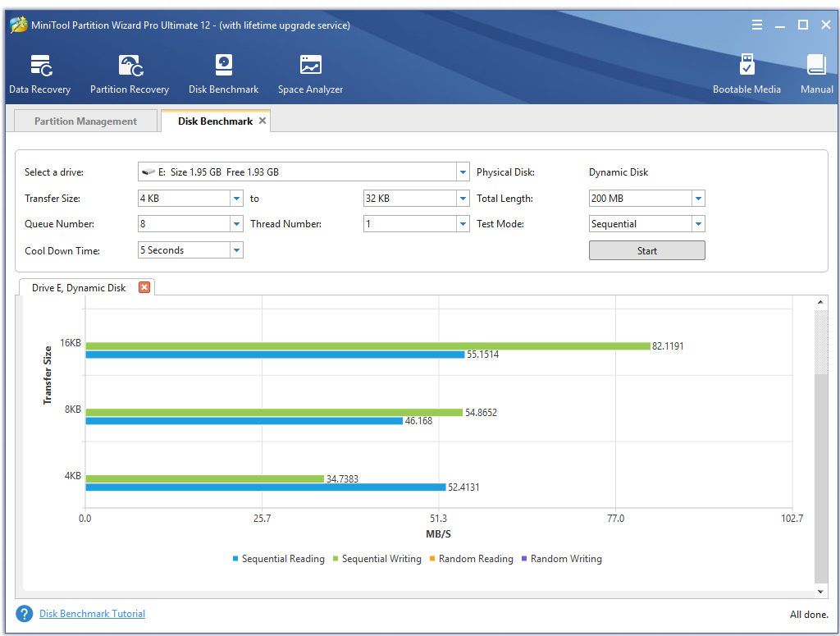The image size is (840, 636).
Task: Click the chart's vertical scrollbar down arrow
Action: pyautogui.click(x=821, y=591)
